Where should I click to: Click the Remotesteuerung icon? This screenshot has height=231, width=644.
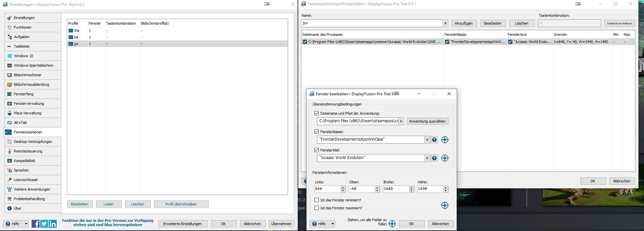(x=10, y=151)
